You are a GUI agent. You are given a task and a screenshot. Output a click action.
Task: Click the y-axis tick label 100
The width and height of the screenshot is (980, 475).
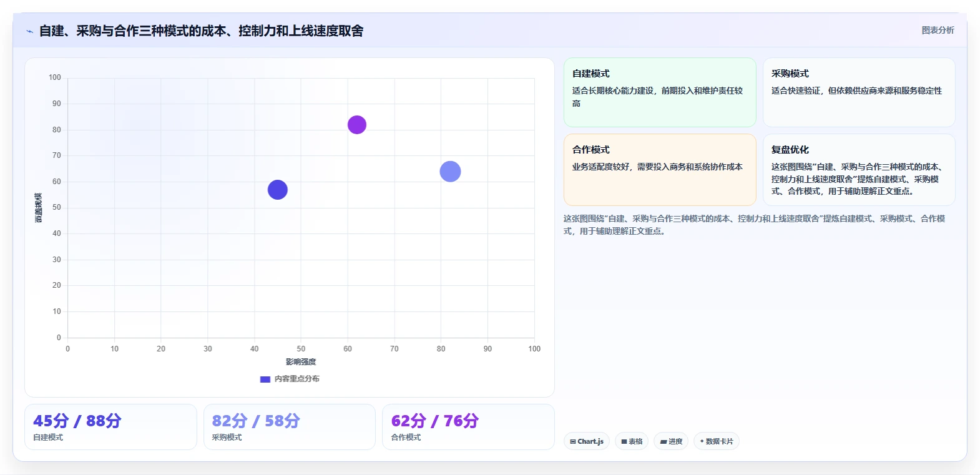point(55,77)
